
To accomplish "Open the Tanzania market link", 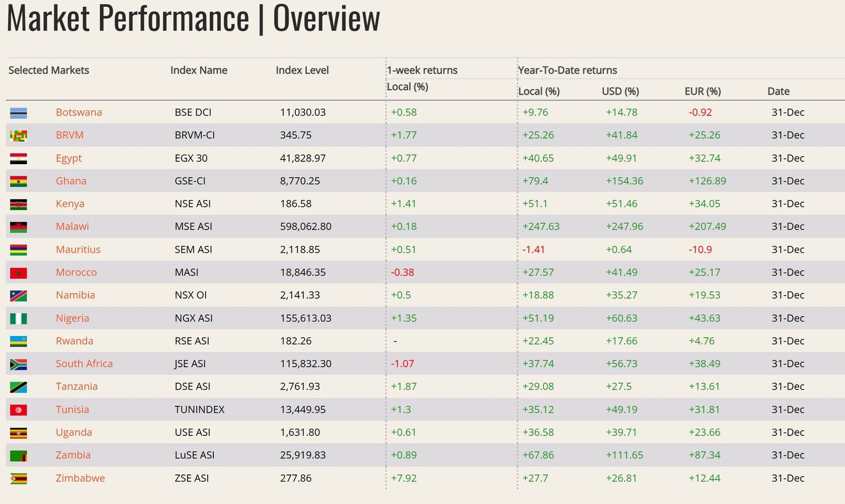I will (x=77, y=386).
